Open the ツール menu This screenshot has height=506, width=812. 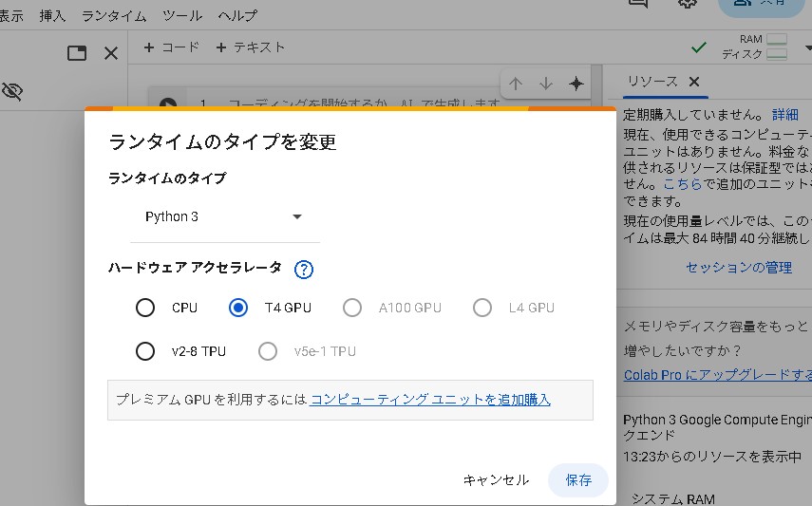pyautogui.click(x=181, y=16)
